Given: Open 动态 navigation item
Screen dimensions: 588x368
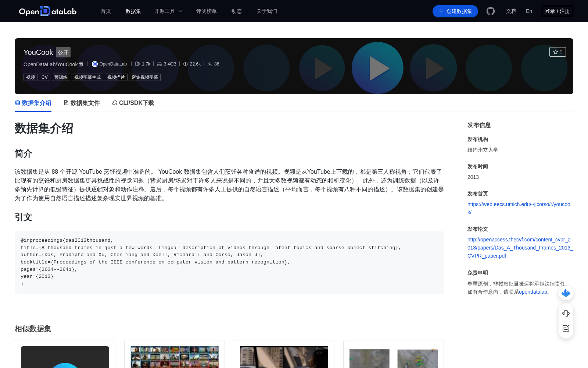Looking at the screenshot, I should pyautogui.click(x=237, y=11).
